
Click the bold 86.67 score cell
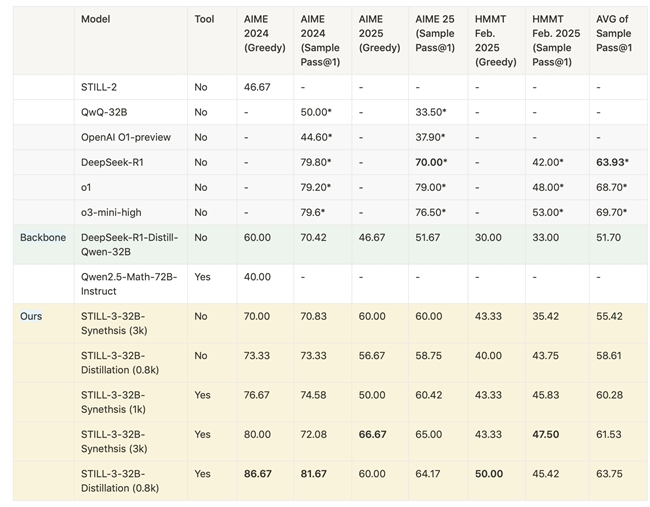click(257, 473)
